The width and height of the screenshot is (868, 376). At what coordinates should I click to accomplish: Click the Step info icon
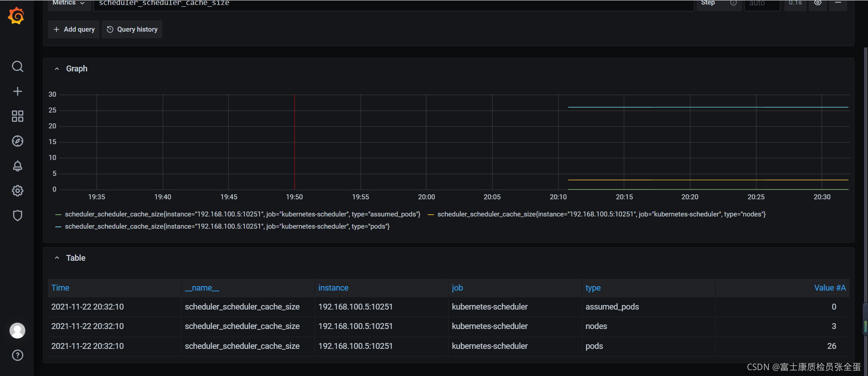(x=733, y=3)
